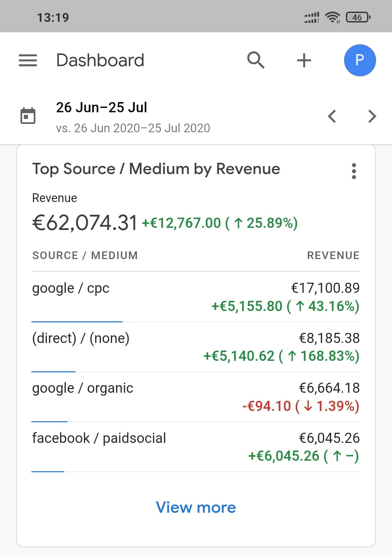
Task: Tap the REVENUE column header
Action: (x=333, y=255)
